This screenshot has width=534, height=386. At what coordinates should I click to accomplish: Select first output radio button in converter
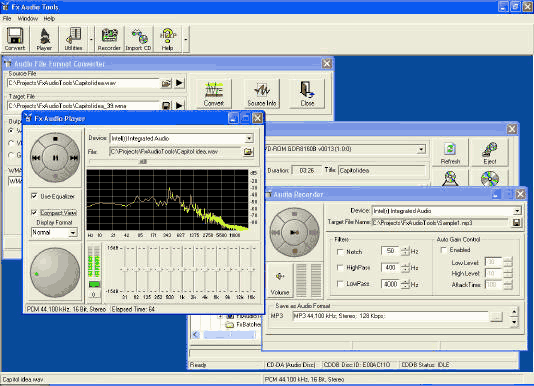(11, 130)
